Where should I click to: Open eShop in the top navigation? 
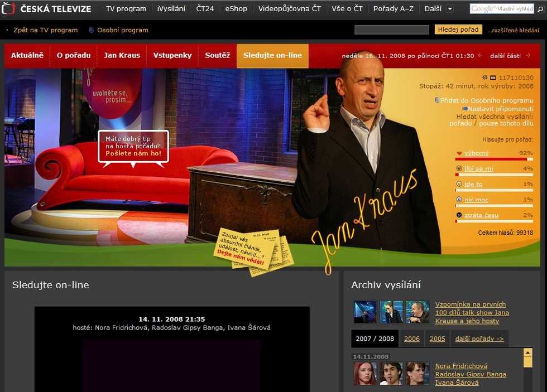point(236,9)
